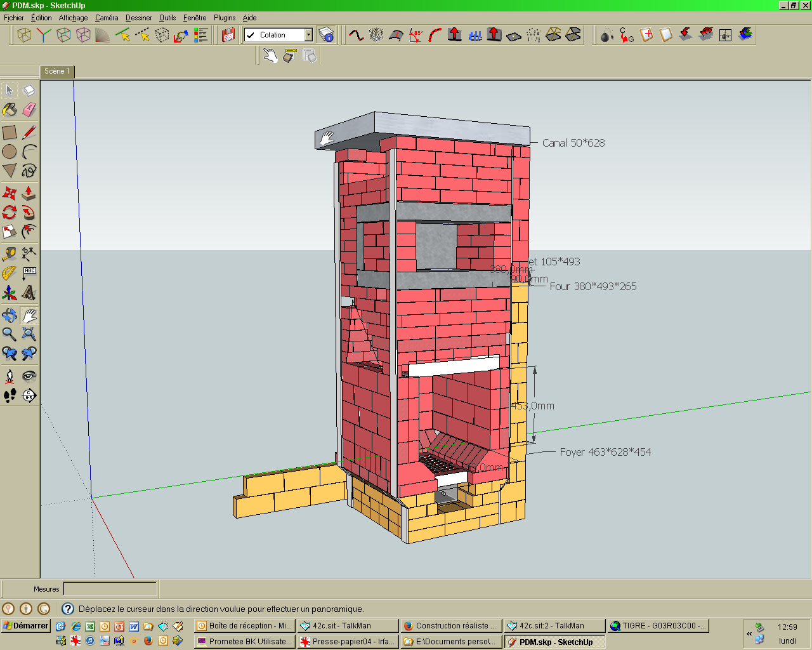The image size is (812, 650).
Task: Click the Protractor tool
Action: point(10,273)
